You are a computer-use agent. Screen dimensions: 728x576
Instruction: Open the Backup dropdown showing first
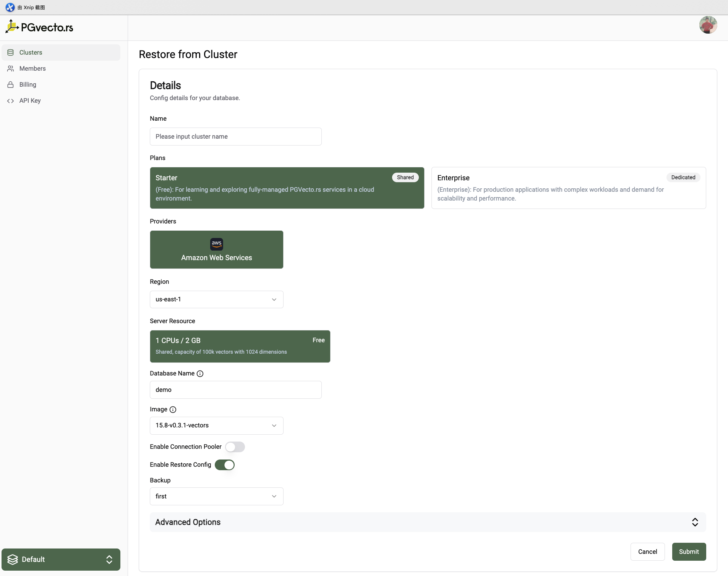coord(216,496)
